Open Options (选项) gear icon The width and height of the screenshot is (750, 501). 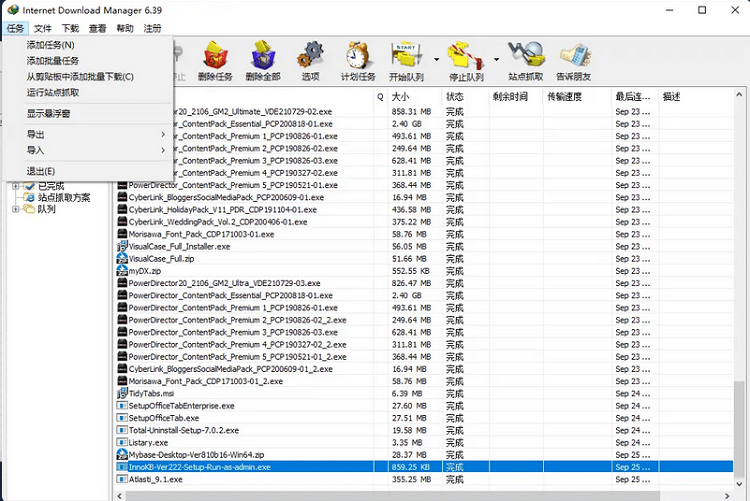click(x=310, y=60)
